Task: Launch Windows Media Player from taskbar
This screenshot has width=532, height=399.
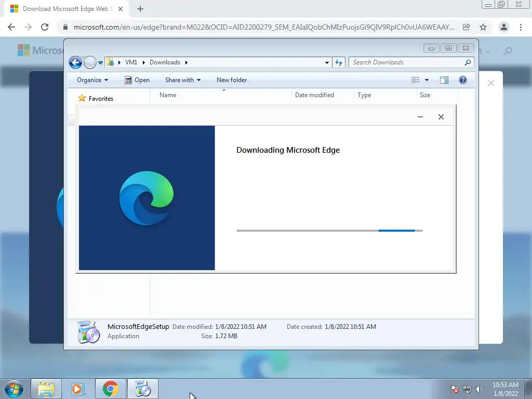Action: pos(78,389)
